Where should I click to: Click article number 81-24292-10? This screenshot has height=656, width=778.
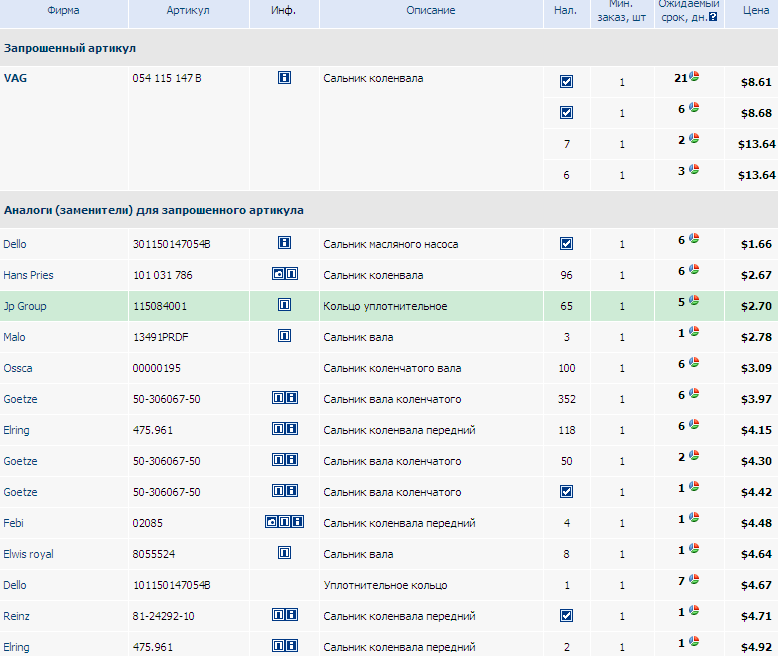pos(163,616)
